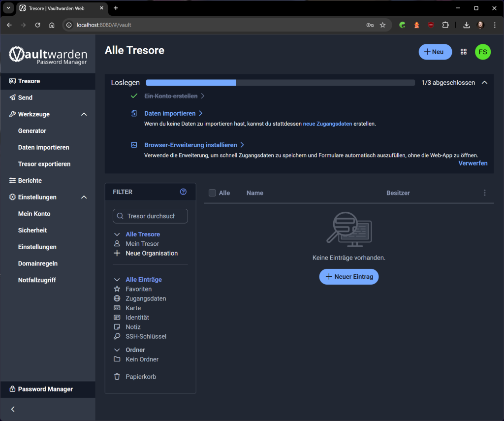
Task: Go to Berichte in the sidebar
Action: 30,181
